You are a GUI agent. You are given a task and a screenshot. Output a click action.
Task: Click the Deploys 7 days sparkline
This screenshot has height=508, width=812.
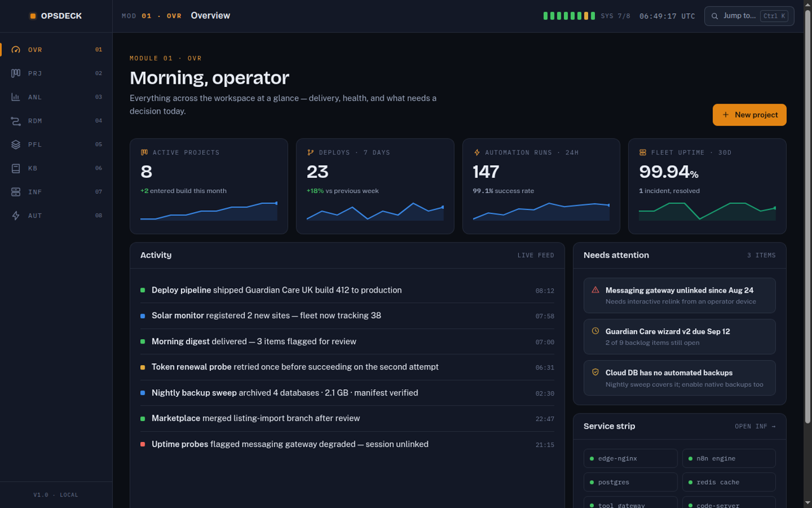375,211
